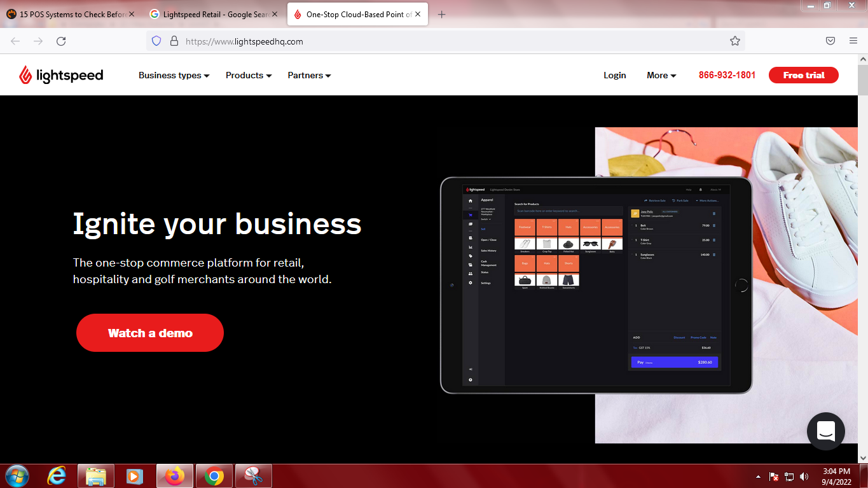The image size is (868, 488).
Task: Click the Firefox taskbar icon
Action: click(174, 476)
